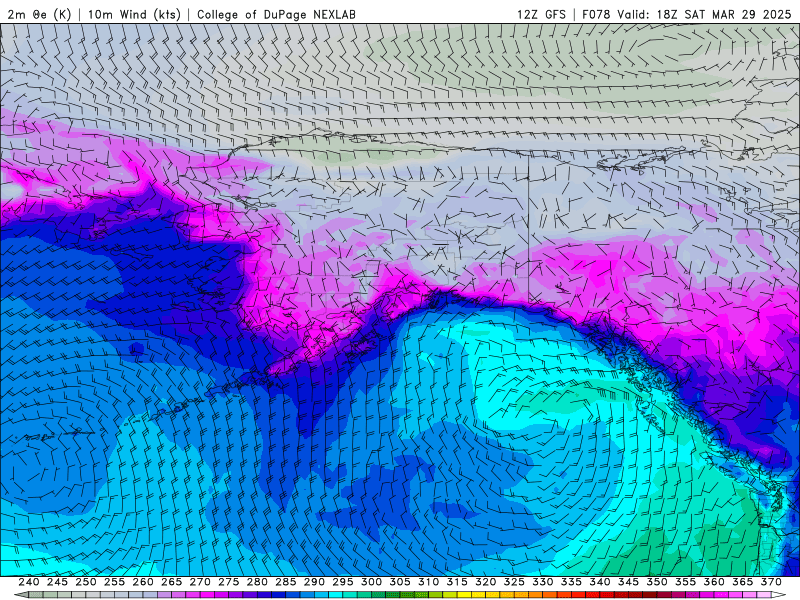Click the 255 color scale label
The width and height of the screenshot is (800, 600).
[114, 582]
